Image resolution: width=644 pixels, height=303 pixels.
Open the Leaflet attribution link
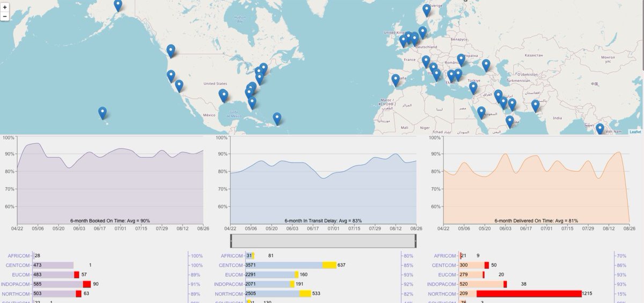click(635, 132)
